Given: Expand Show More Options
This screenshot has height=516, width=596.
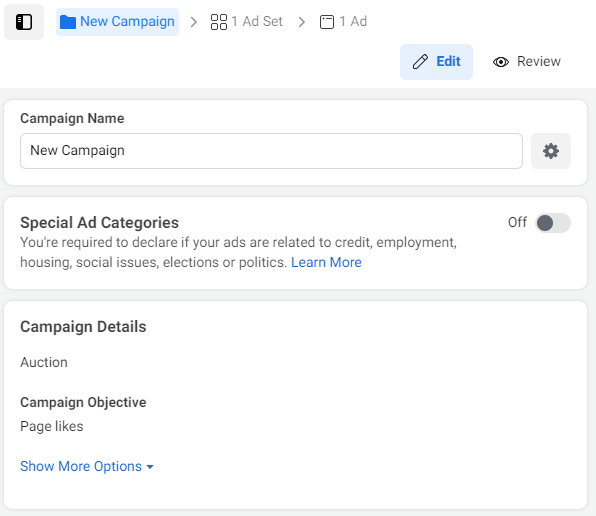Looking at the screenshot, I should (87, 466).
